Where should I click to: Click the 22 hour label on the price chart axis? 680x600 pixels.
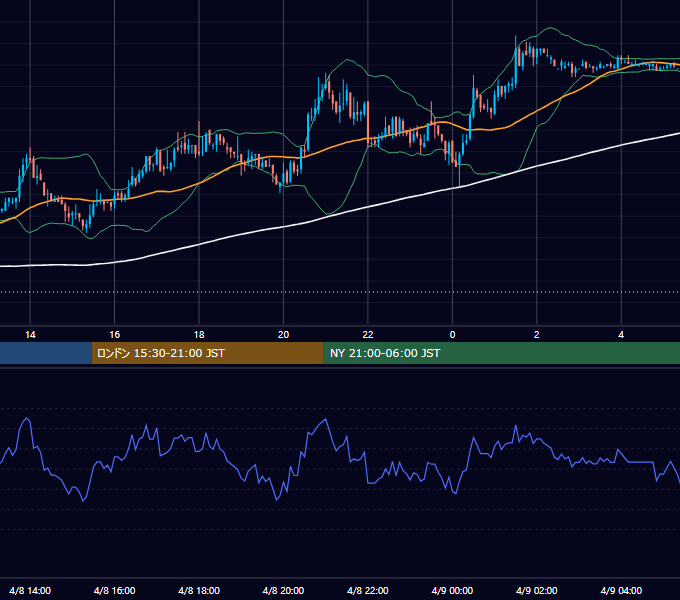tap(368, 335)
